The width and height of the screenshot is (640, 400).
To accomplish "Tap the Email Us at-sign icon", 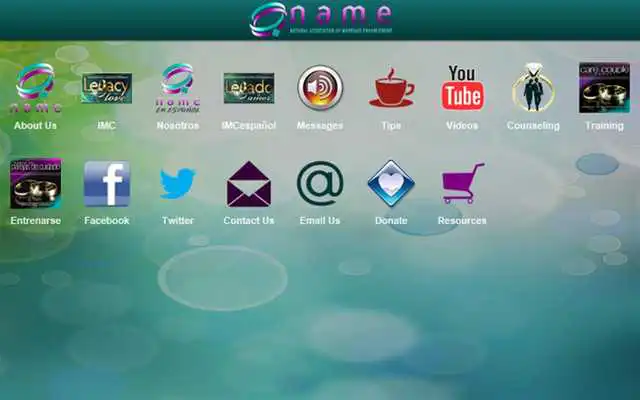I will coord(320,183).
